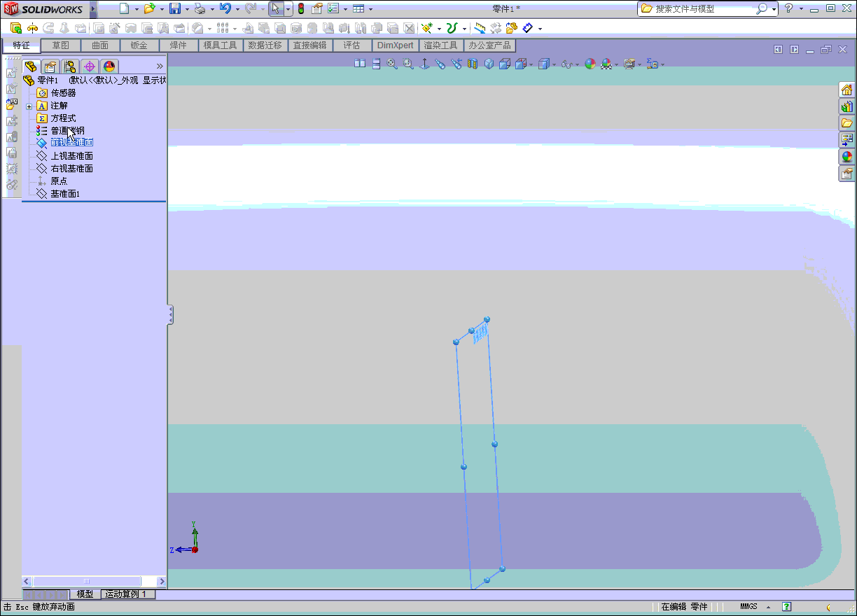Click the New document icon

click(124, 8)
